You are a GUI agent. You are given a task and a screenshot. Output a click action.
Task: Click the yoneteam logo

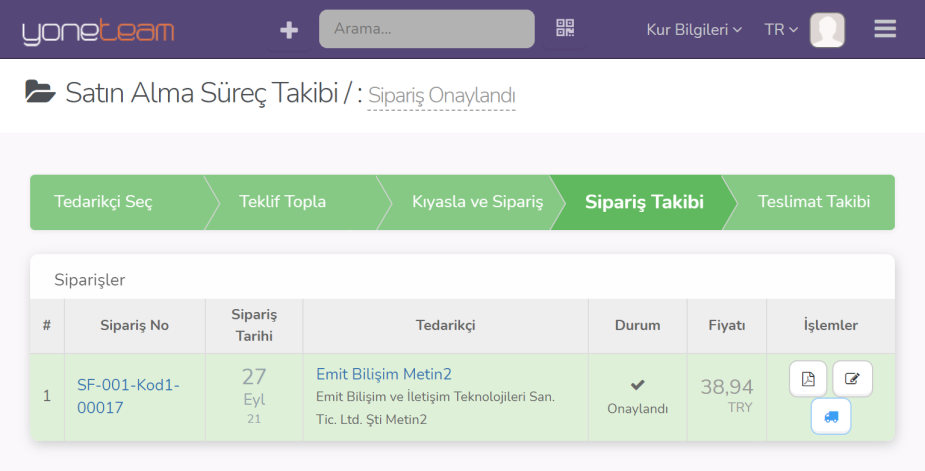coord(98,31)
